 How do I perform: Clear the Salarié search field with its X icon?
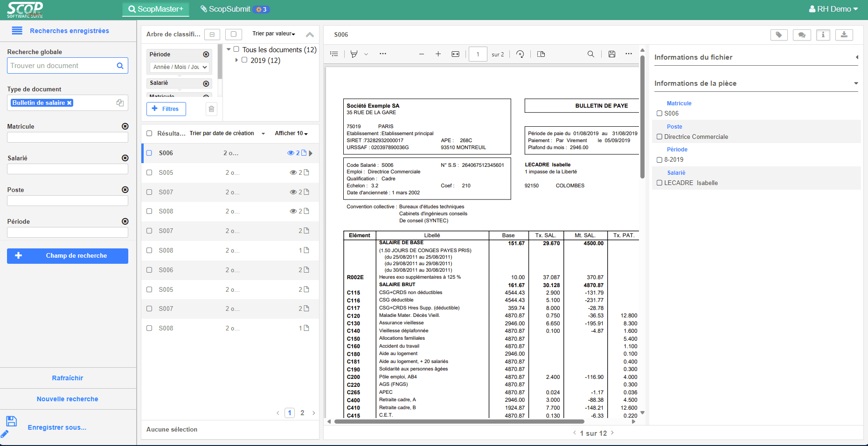[125, 158]
